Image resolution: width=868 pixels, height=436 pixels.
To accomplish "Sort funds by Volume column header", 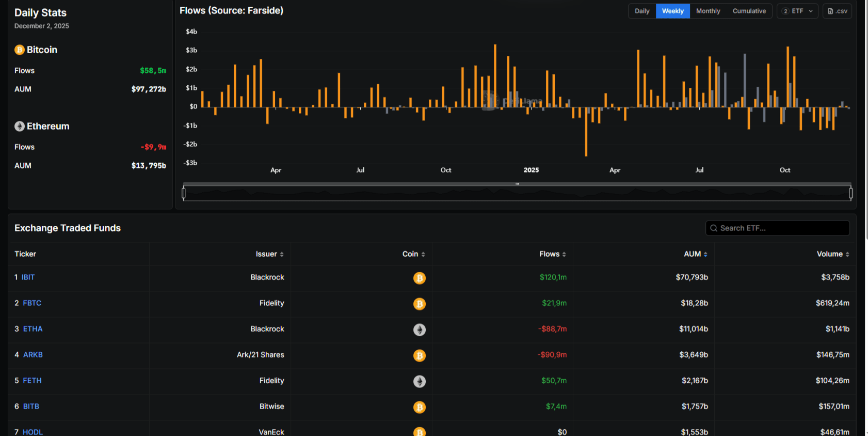I will click(832, 254).
